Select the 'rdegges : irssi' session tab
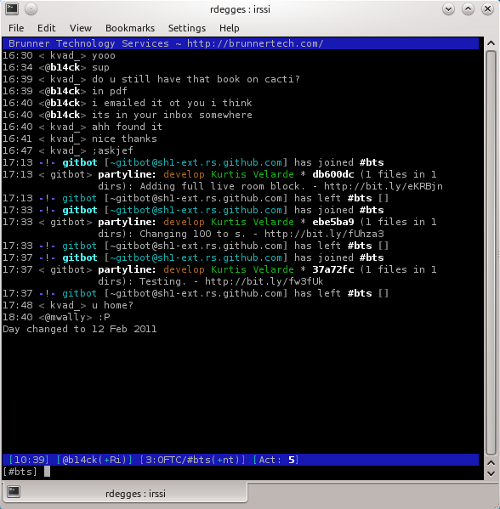This screenshot has height=509, width=500. (125, 493)
